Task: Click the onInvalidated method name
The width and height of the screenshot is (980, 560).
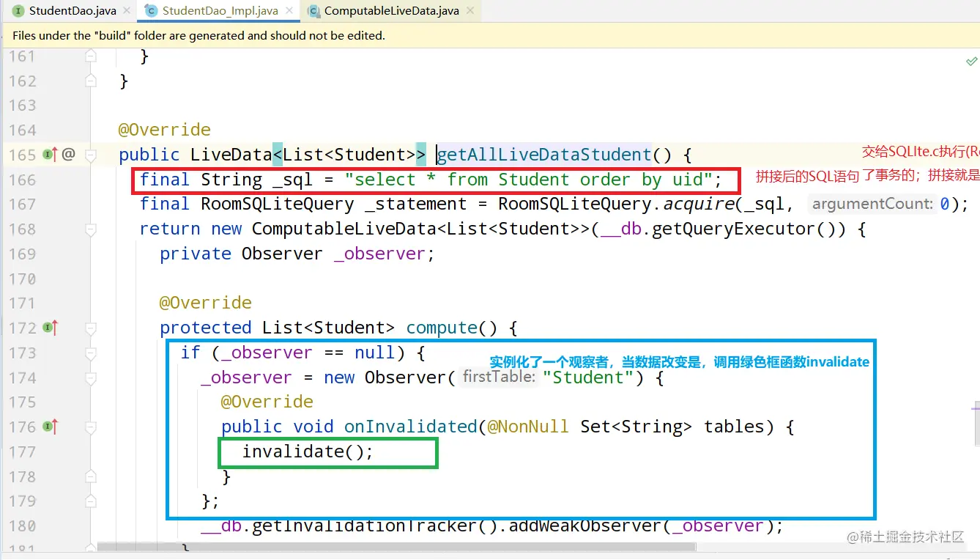Action: (411, 427)
